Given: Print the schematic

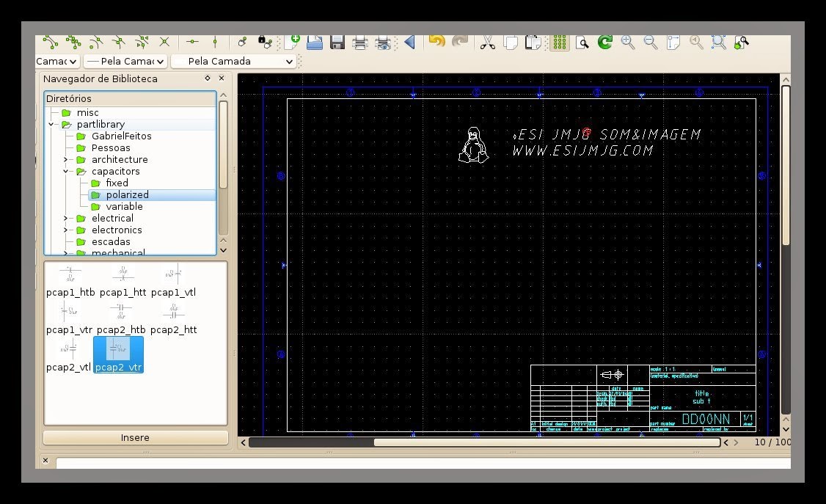Looking at the screenshot, I should coord(359,42).
